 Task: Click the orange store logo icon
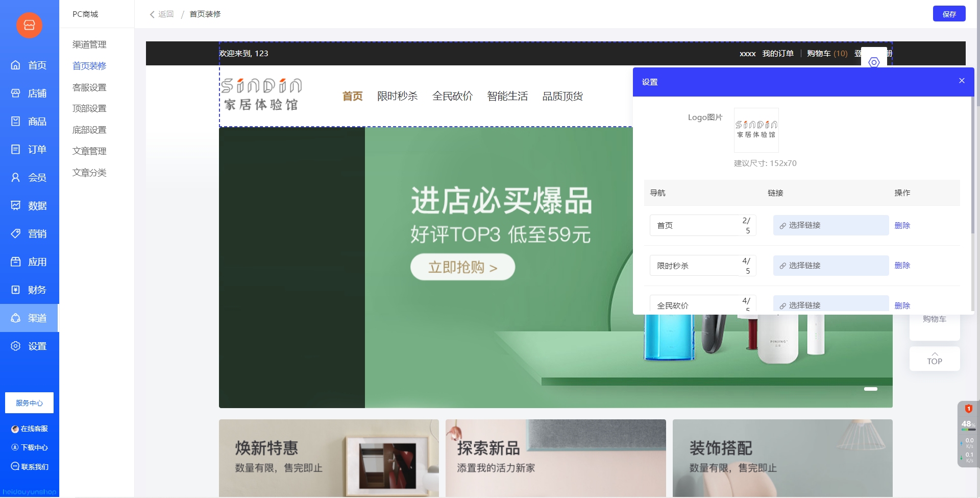click(x=29, y=25)
